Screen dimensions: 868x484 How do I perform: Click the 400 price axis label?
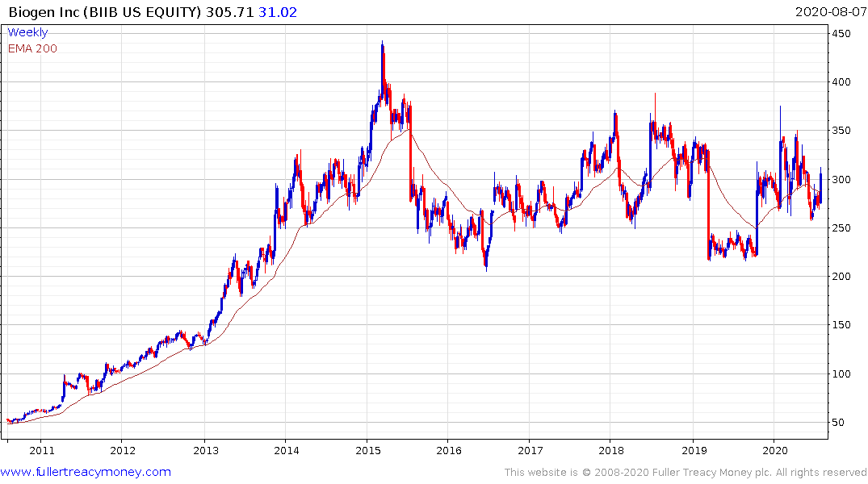pyautogui.click(x=841, y=82)
